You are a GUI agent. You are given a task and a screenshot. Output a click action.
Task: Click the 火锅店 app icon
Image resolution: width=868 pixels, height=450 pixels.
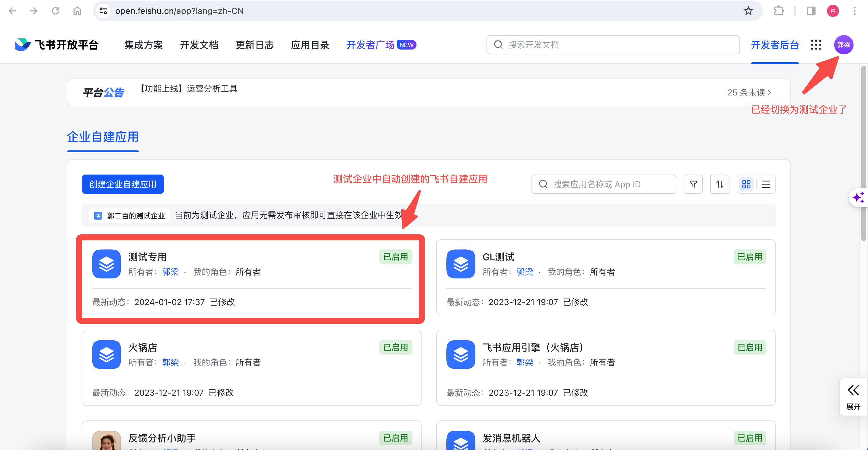pyautogui.click(x=107, y=354)
